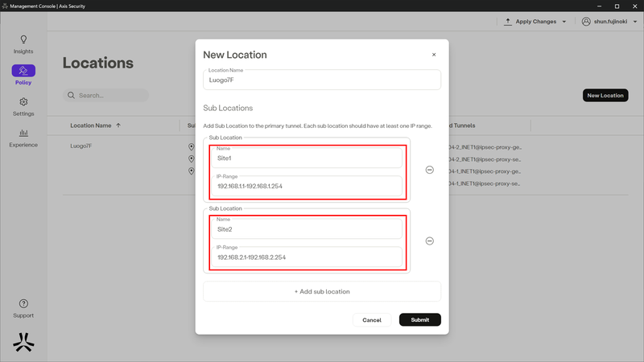644x362 pixels.
Task: Click the user account avatar icon
Action: click(586, 22)
